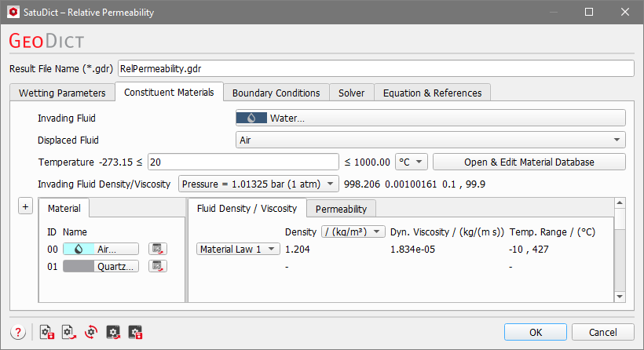Viewport: 644px width, 350px height.
Task: Select the Constituent Materials tab
Action: pos(169,93)
